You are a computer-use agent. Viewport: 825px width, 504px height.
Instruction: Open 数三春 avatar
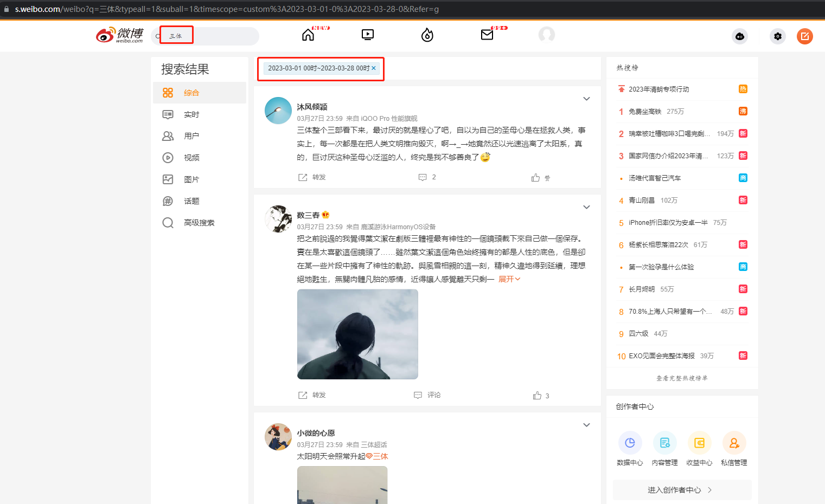coord(278,219)
